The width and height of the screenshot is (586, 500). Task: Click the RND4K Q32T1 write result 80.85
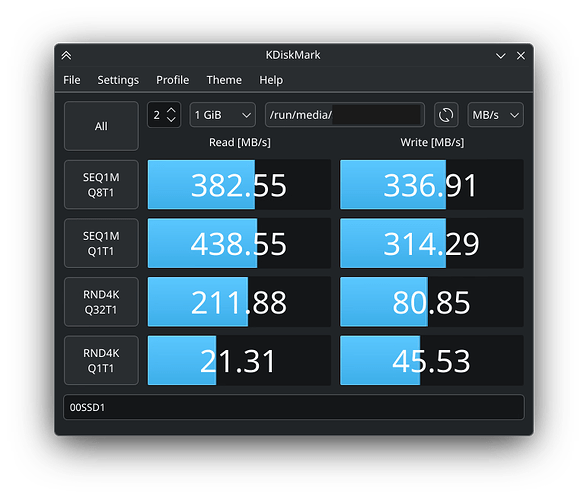(x=432, y=302)
